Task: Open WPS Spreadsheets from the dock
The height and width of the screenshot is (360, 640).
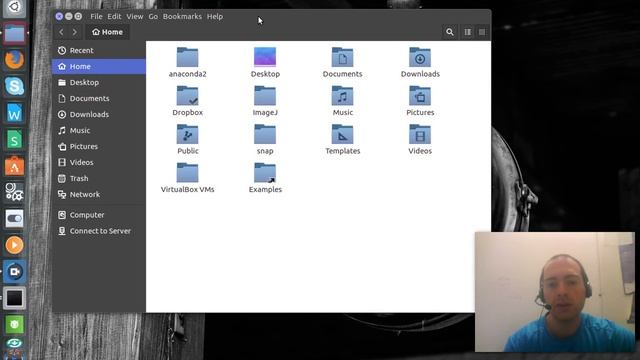Action: coord(14,139)
